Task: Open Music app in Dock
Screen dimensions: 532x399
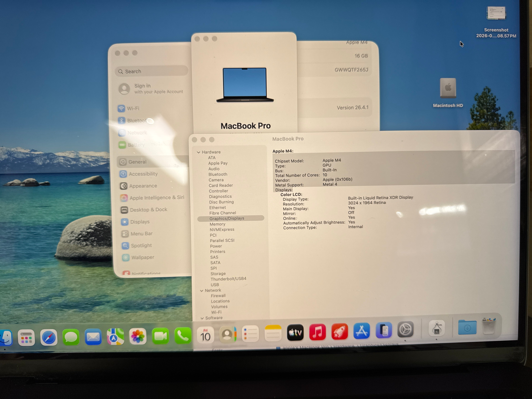Action: pos(318,332)
